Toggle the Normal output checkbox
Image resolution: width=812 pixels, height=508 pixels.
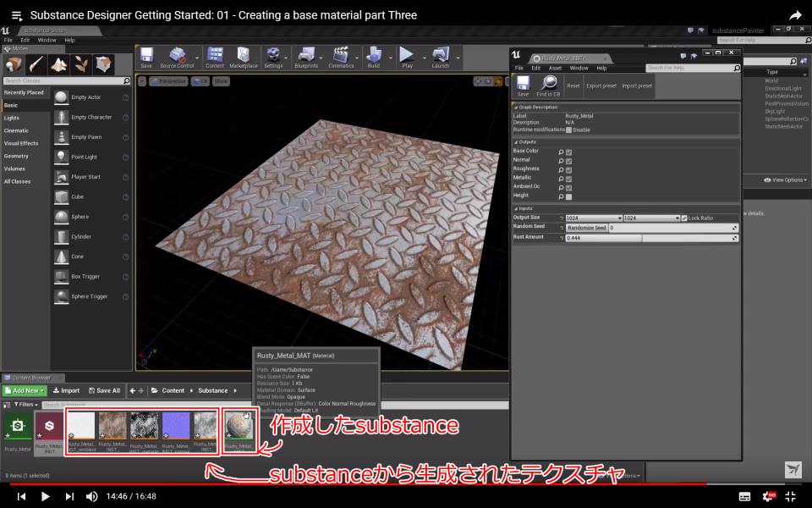coord(568,161)
